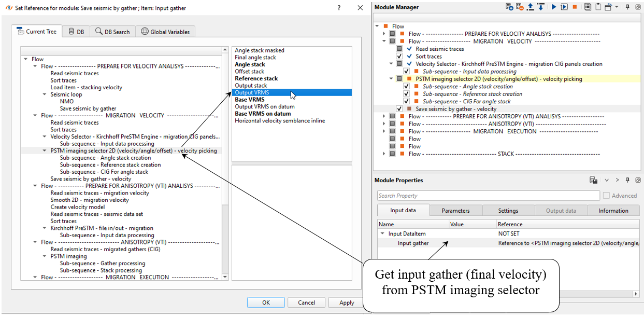Screen dimensions: 644x316
Task: Click the database icon in Module Properties header
Action: tap(593, 180)
